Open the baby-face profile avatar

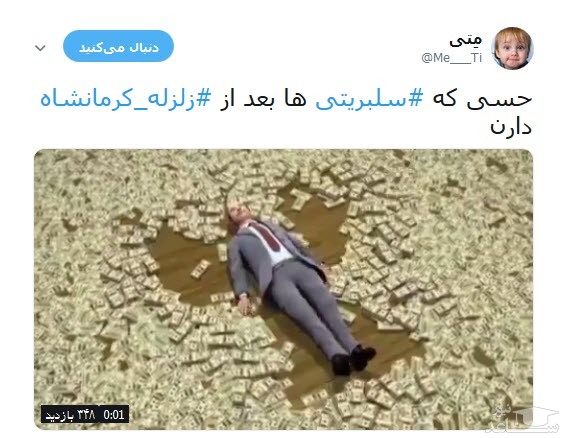click(512, 48)
